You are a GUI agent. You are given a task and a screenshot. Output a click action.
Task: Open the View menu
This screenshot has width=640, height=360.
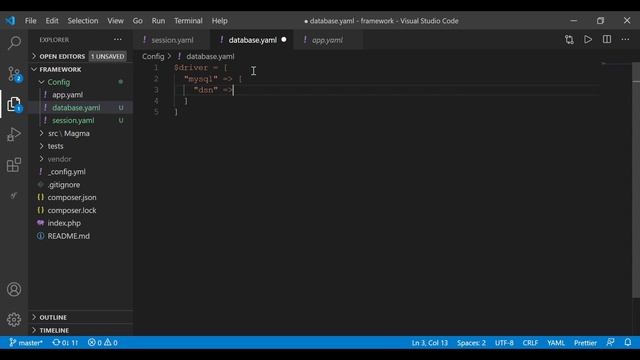[x=116, y=20]
